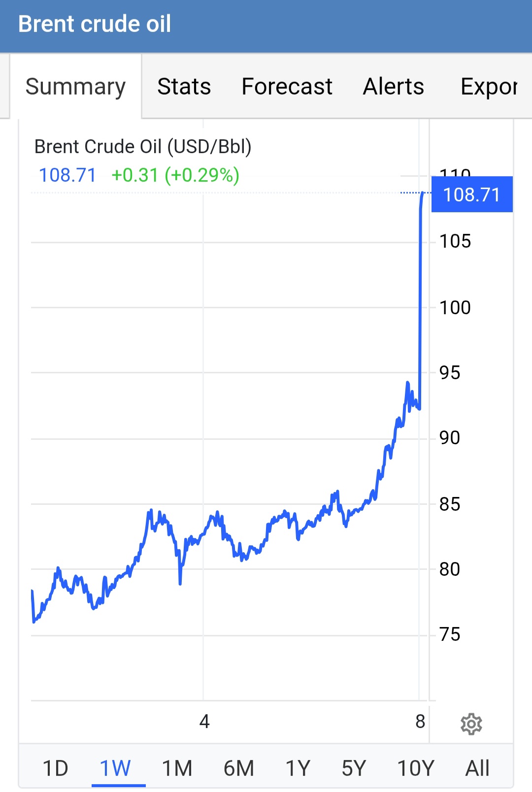Select the 1Y time range
532x792 pixels.
click(x=298, y=768)
